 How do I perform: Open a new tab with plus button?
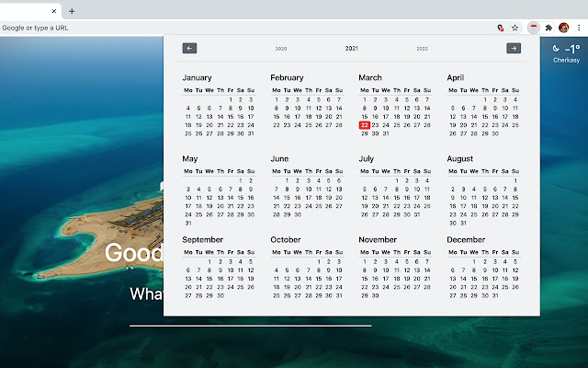(72, 11)
